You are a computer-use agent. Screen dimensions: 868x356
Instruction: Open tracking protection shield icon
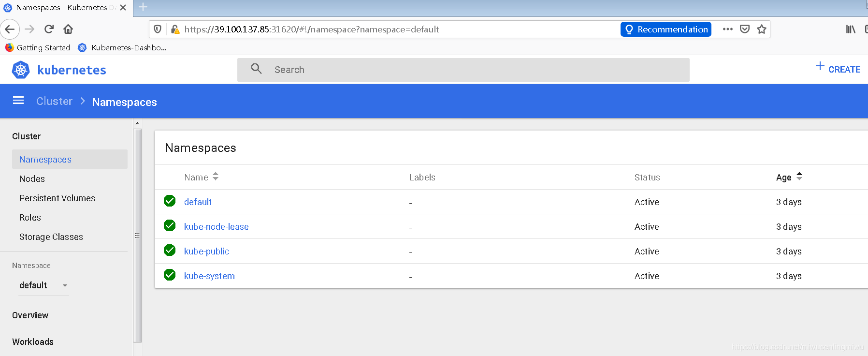tap(158, 30)
